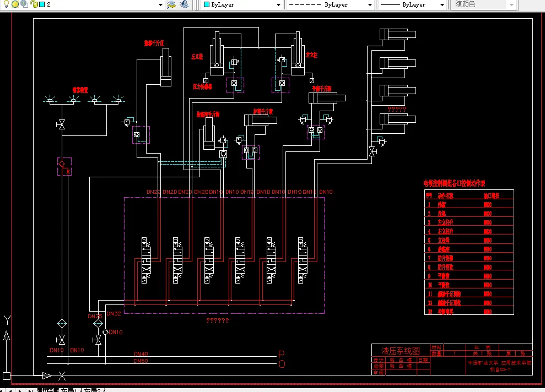Select the 设计 title block cell
Viewport: 545px width, 392px height.
(379, 360)
